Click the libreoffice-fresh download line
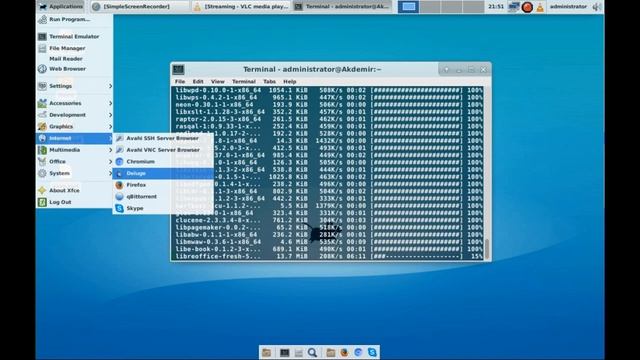This screenshot has width=640, height=360. click(329, 256)
